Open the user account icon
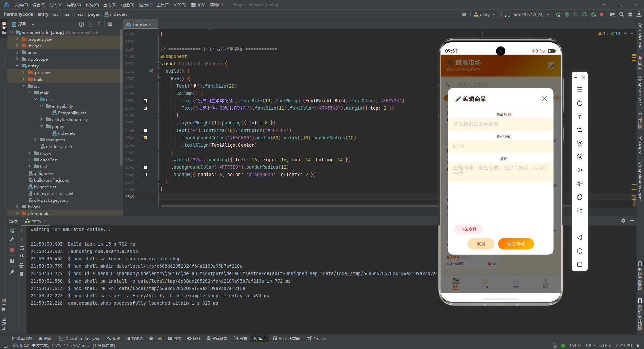644x349 pixels. [639, 15]
